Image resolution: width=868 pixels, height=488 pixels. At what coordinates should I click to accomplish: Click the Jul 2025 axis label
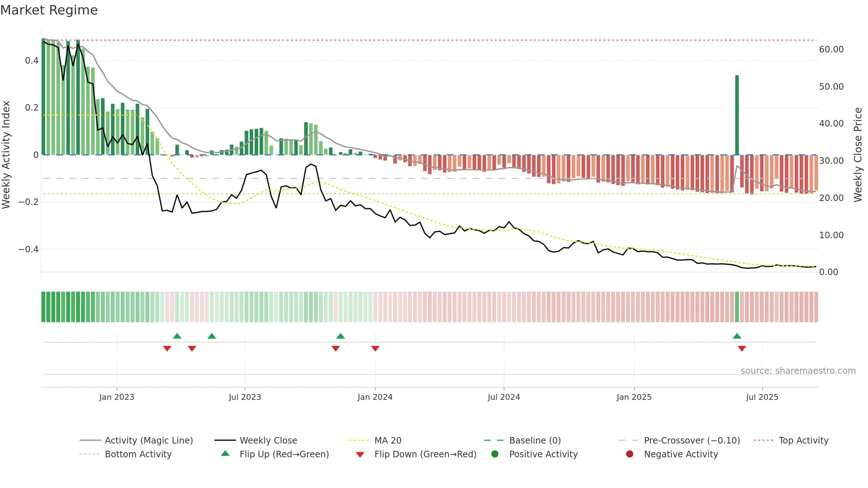(762, 397)
